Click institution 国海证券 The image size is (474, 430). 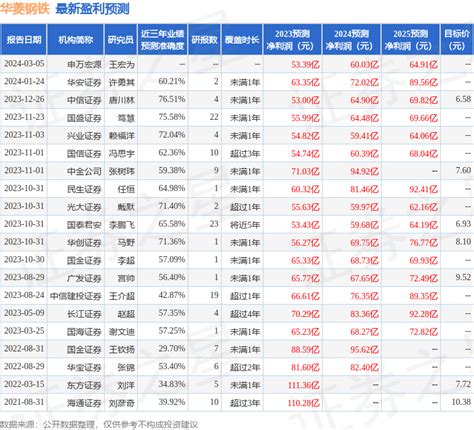point(84,332)
